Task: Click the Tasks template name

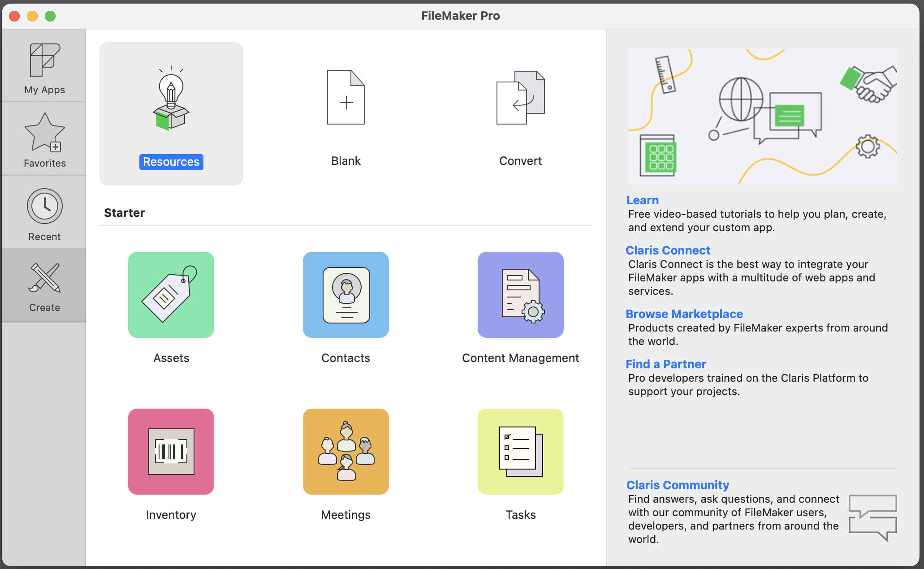Action: 521,515
